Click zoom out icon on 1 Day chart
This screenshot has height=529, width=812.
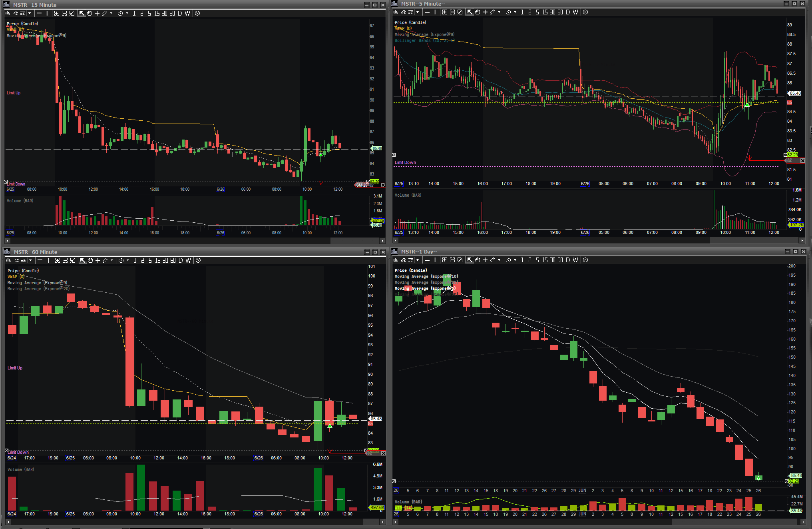[452, 260]
